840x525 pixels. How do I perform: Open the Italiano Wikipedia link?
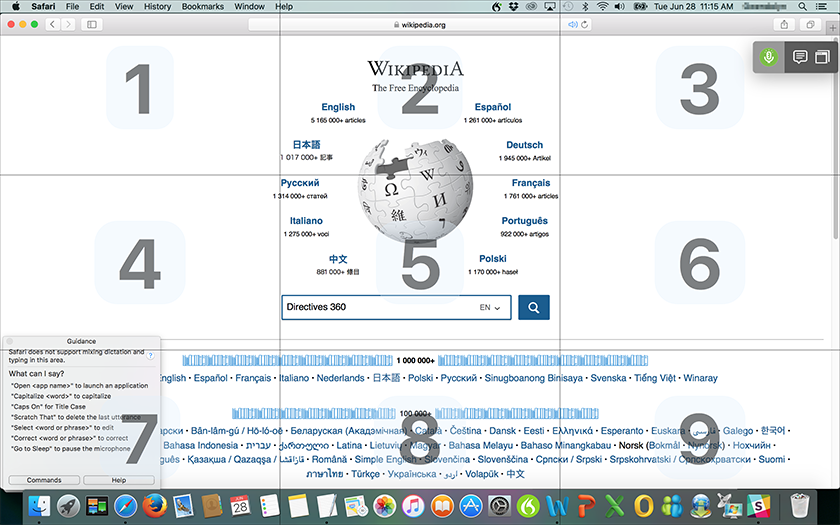click(306, 221)
